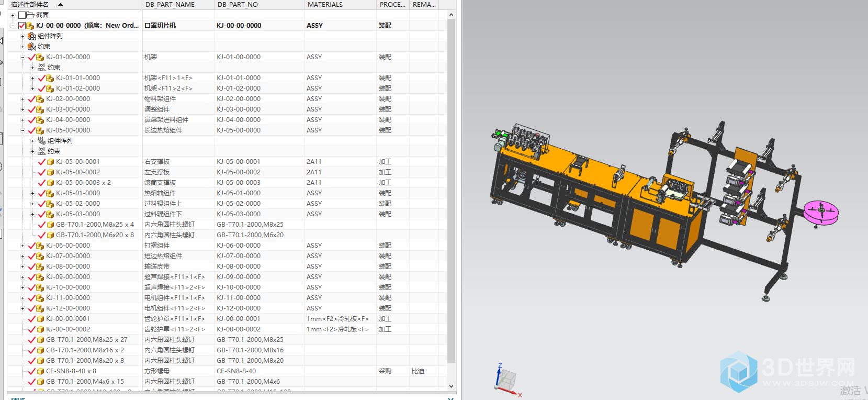The width and height of the screenshot is (868, 400).
Task: Click the assembly icon of KJ-03-00-0000
Action: [40, 109]
